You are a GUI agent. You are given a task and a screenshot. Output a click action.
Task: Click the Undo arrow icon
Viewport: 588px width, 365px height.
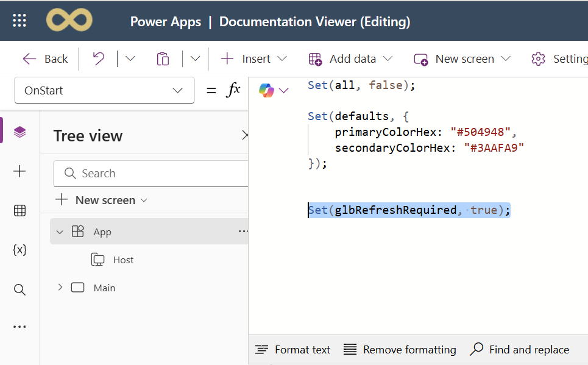point(98,58)
